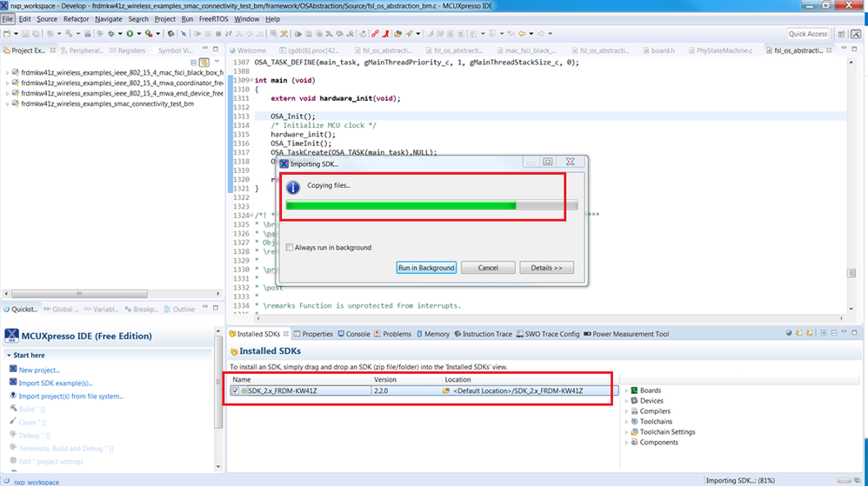Image resolution: width=868 pixels, height=487 pixels.
Task: Click the Import SDK example(s)... link
Action: point(56,383)
